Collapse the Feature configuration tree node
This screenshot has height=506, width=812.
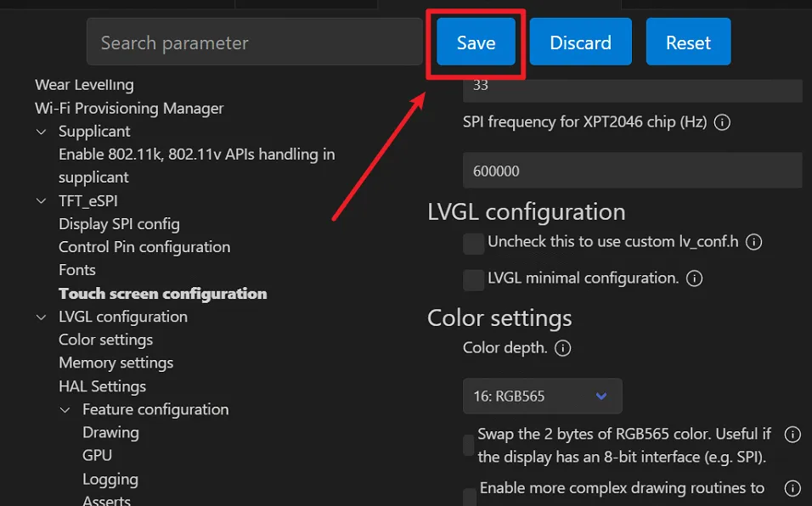65,410
